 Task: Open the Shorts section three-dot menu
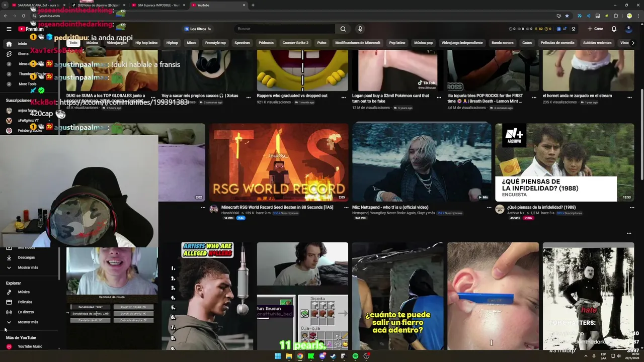(x=629, y=233)
